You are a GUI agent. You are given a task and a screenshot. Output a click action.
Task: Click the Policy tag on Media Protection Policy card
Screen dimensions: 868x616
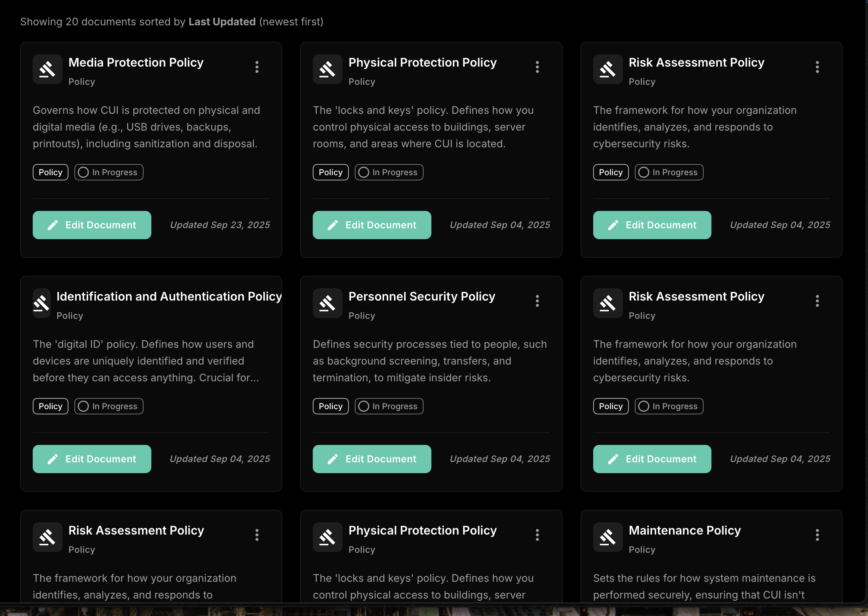[51, 172]
